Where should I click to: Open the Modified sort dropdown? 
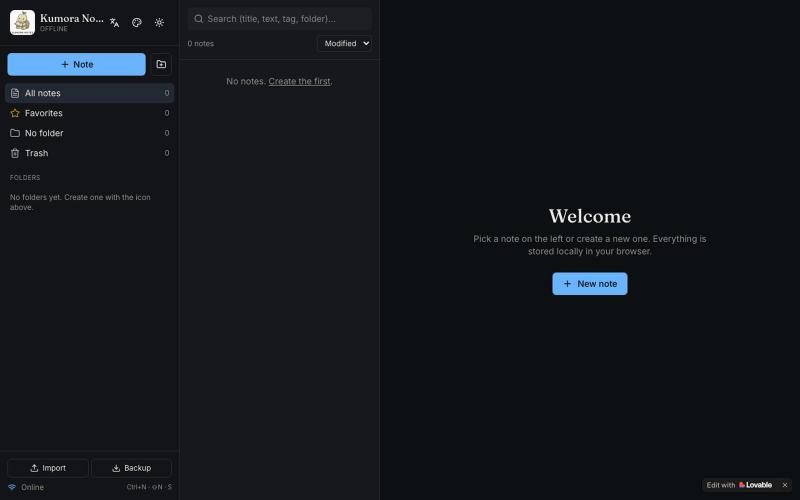click(x=344, y=43)
